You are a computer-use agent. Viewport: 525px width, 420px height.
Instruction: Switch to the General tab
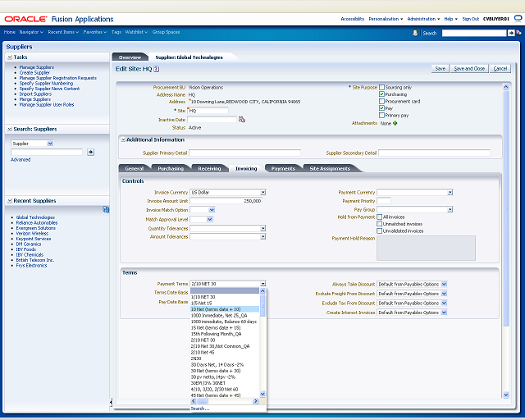point(135,168)
